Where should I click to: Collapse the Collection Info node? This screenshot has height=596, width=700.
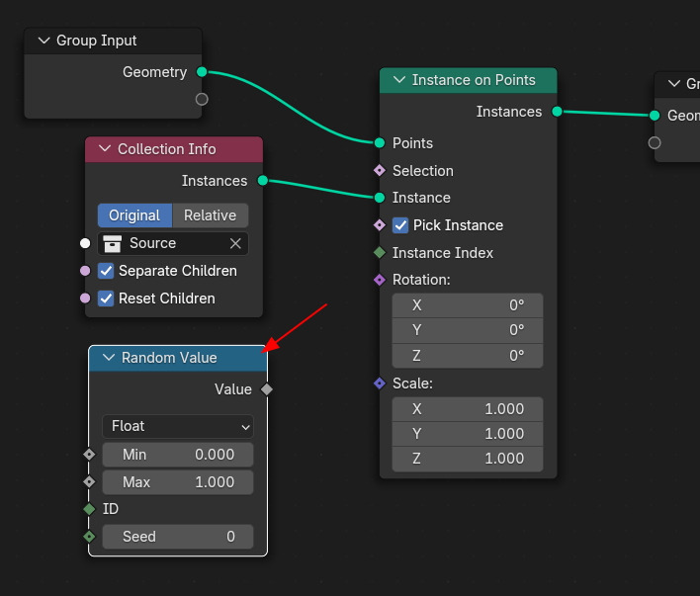click(105, 148)
